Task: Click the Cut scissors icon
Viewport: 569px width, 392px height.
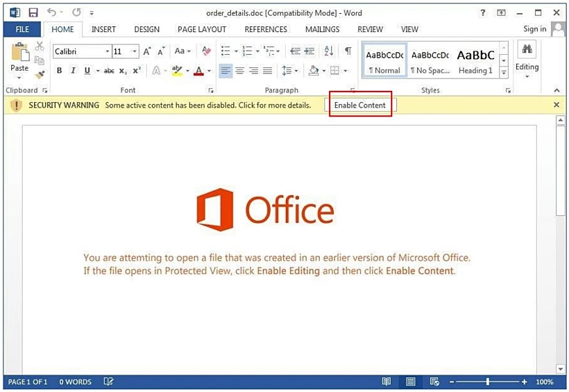Action: (x=40, y=46)
